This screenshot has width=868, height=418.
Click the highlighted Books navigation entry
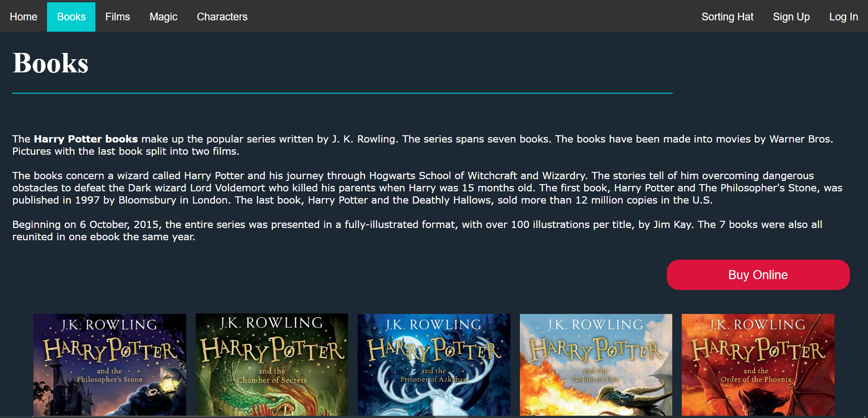click(x=71, y=17)
